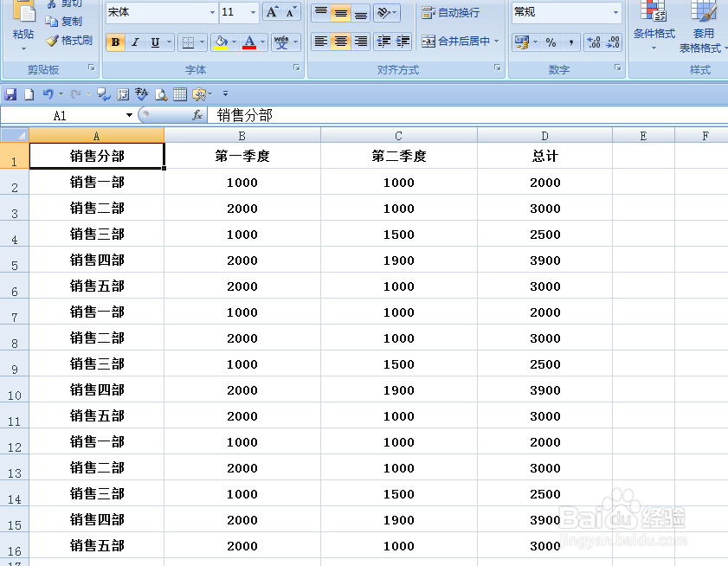728x566 pixels.
Task: Toggle Wrap Text for the selection
Action: [x=447, y=12]
